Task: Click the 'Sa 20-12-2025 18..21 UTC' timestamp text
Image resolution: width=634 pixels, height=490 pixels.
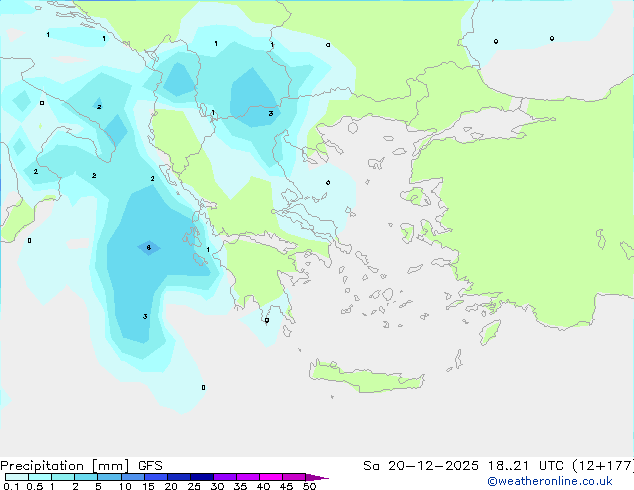Action: [x=463, y=466]
